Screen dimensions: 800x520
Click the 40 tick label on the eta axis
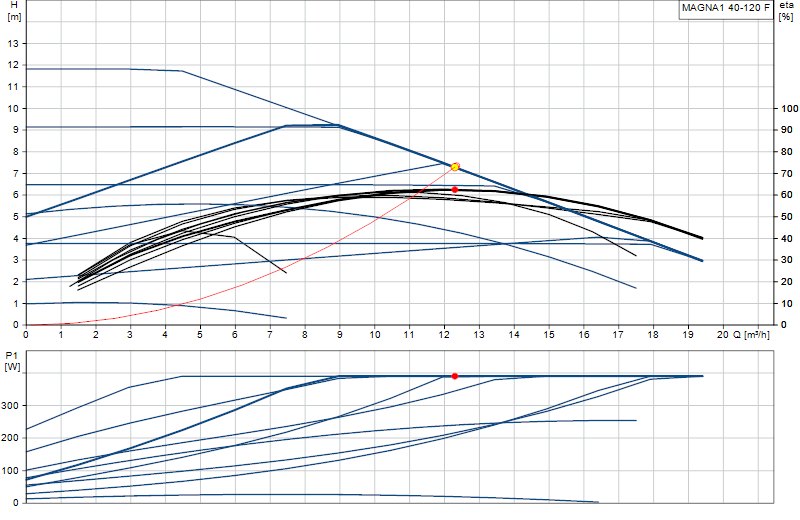point(787,238)
